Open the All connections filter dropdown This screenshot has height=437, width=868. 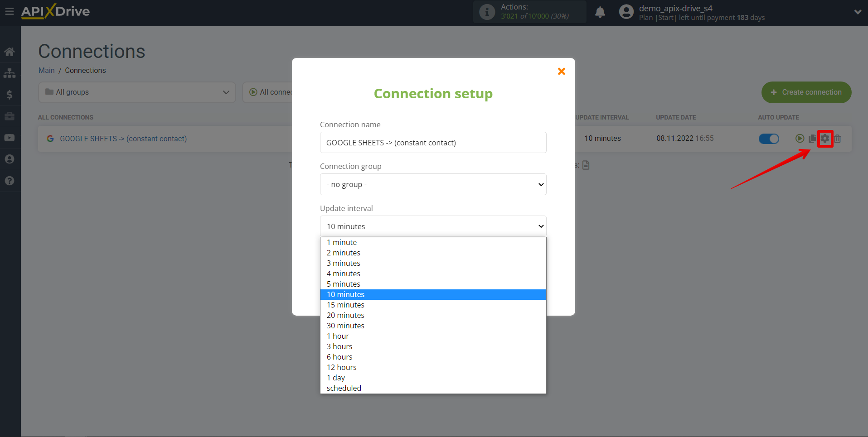[x=267, y=92]
